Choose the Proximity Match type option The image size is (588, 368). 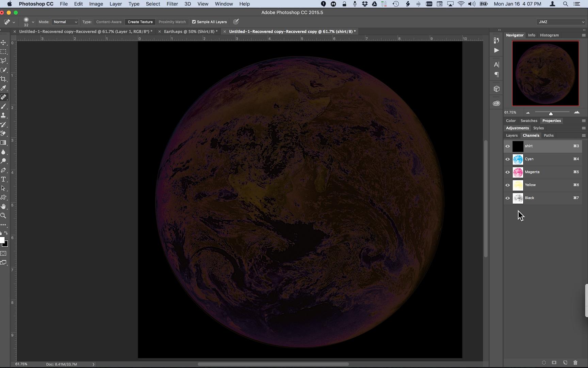point(172,22)
